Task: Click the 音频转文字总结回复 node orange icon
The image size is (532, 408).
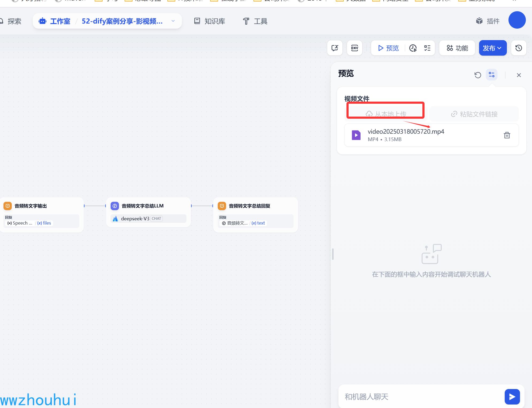Action: (222, 206)
